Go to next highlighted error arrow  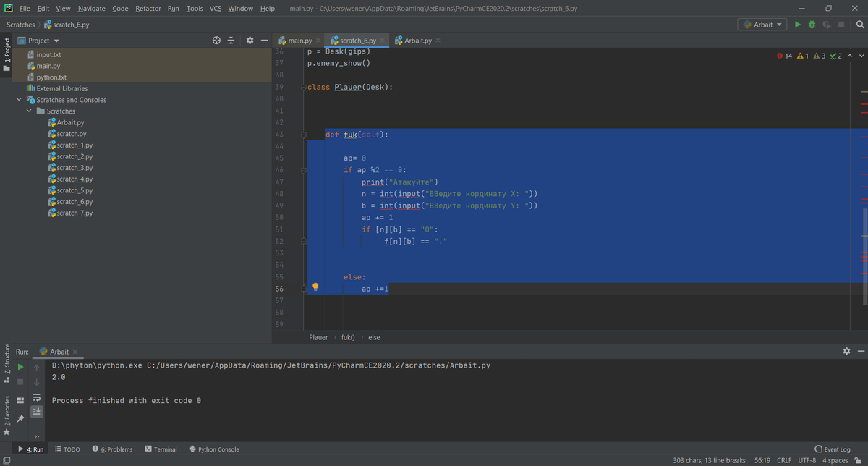[861, 56]
